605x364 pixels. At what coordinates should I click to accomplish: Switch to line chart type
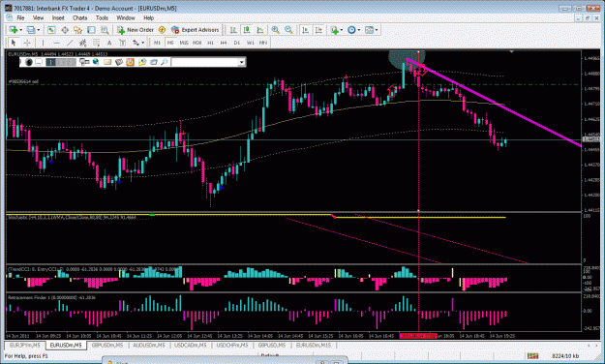[260, 30]
